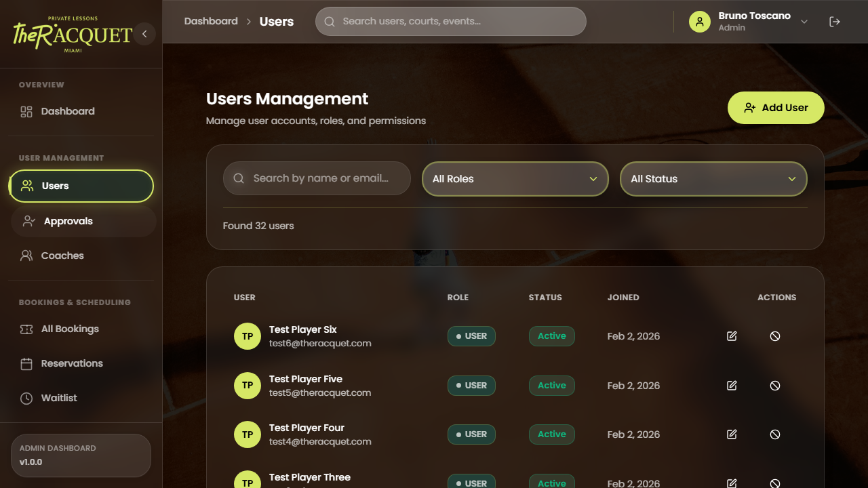The height and width of the screenshot is (488, 868).
Task: Block Test Player Five with the ban icon
Action: tap(774, 385)
